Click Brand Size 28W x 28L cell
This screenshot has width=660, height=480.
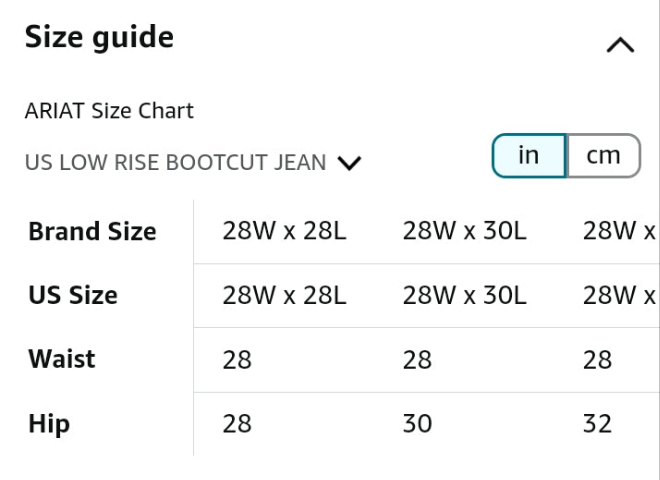[x=284, y=232]
